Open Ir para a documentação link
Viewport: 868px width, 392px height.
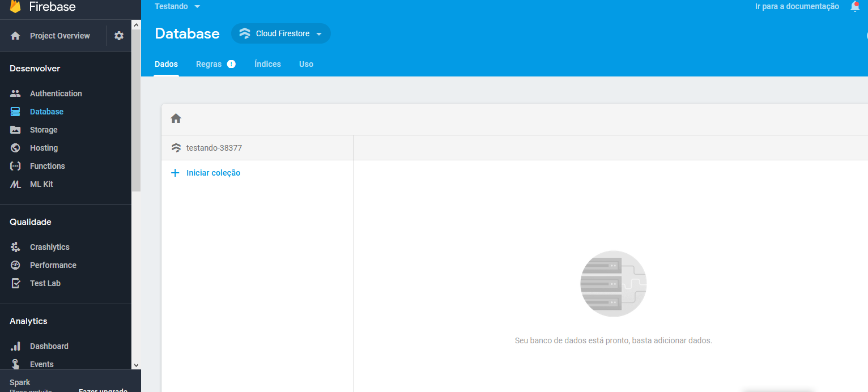pos(797,6)
